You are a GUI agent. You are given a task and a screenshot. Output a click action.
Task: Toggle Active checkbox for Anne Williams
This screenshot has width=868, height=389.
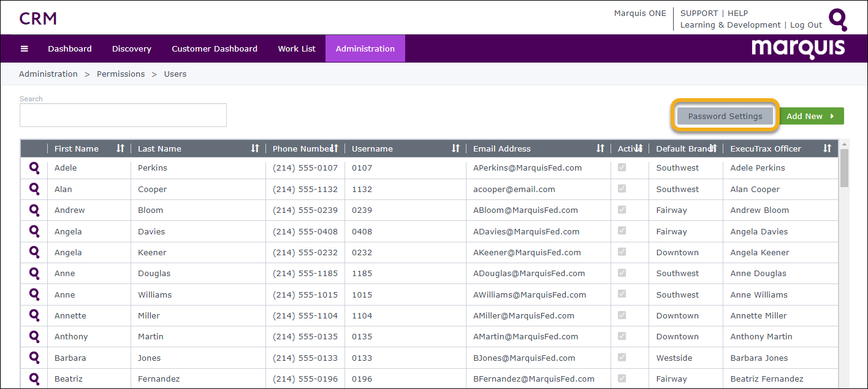(622, 295)
